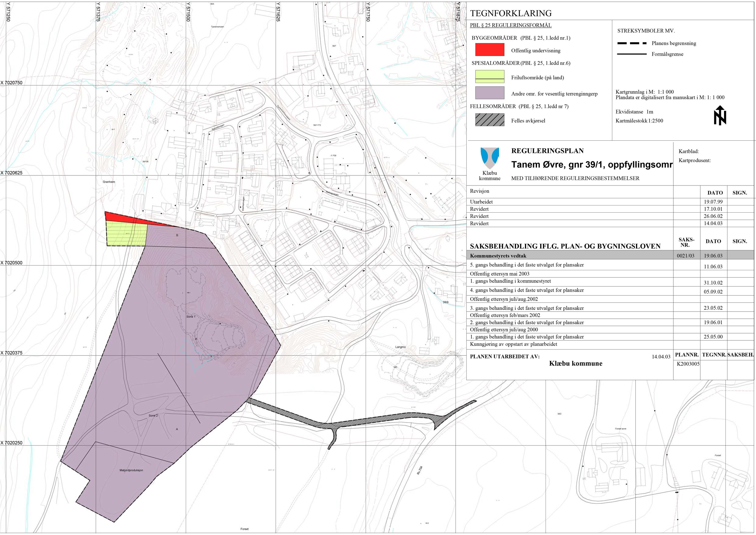This screenshot has width=756, height=535.
Task: Click the Sone 1 label on the map
Action: [x=191, y=317]
